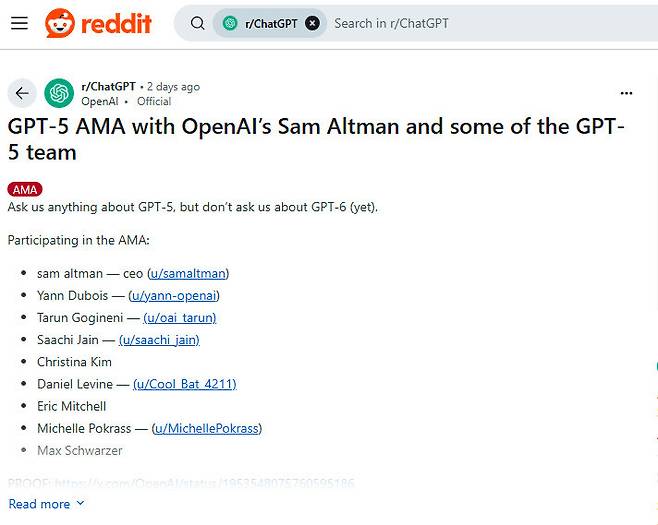Visit the u/Cool_Bat_4211 user link
Image resolution: width=658 pixels, height=525 pixels.
(x=185, y=384)
